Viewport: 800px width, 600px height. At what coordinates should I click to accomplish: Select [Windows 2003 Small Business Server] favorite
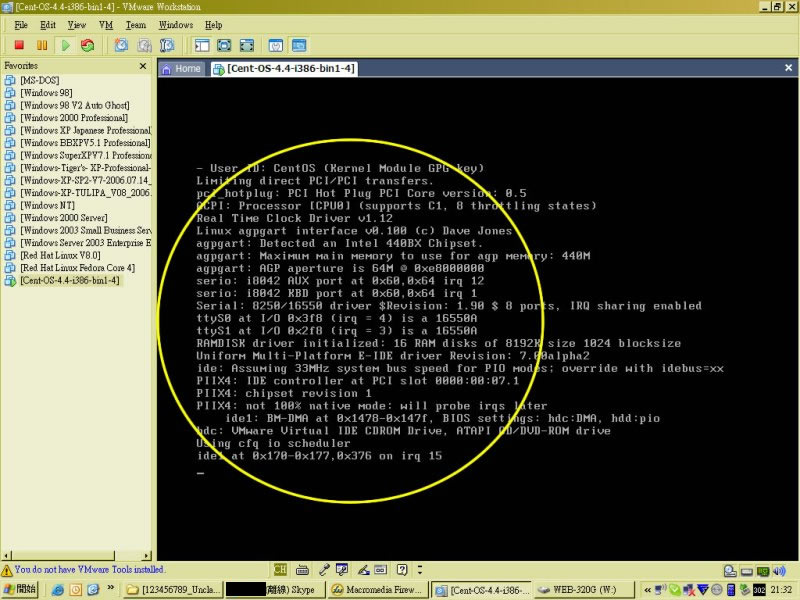click(x=78, y=230)
